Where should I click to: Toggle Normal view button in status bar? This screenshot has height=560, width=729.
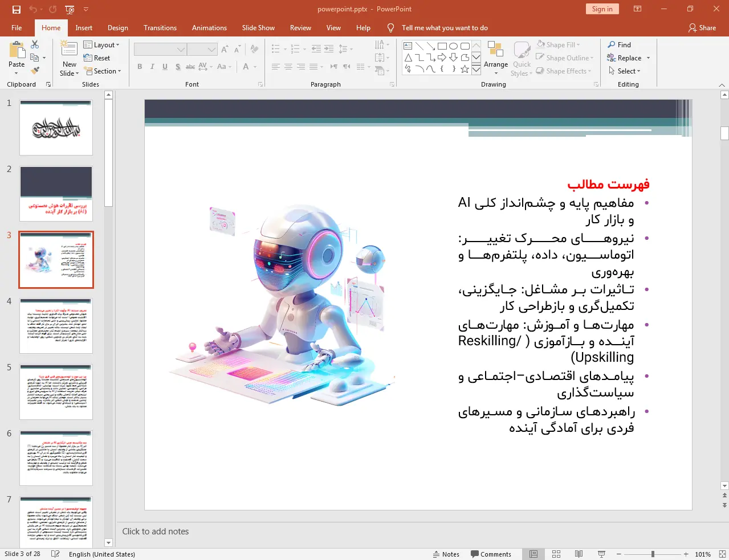[x=533, y=554]
